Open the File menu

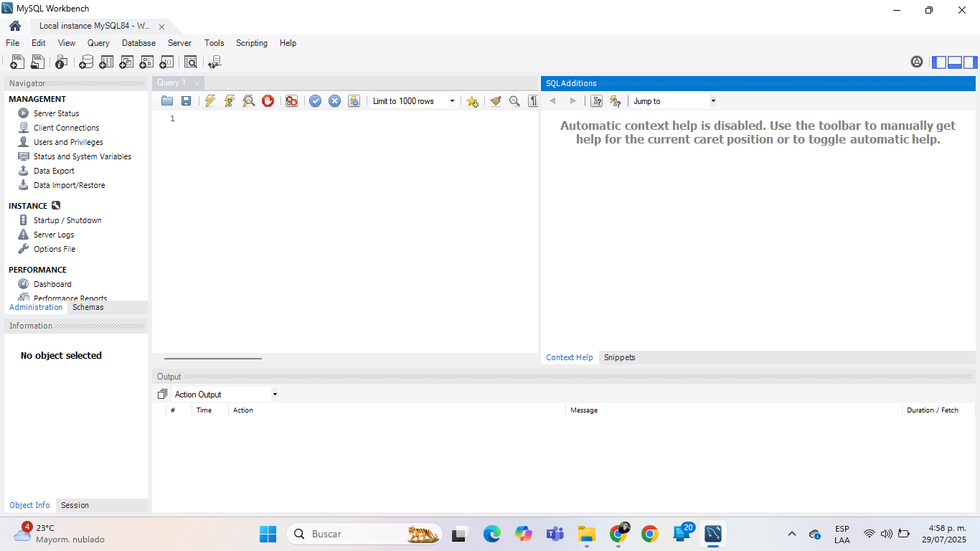13,43
